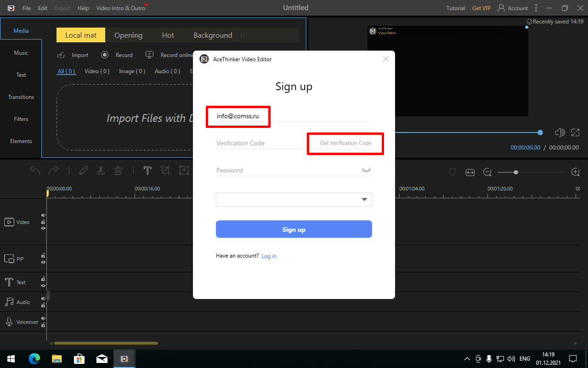Zoom in the timeline with plus magnifier
588x368 pixels.
point(575,172)
